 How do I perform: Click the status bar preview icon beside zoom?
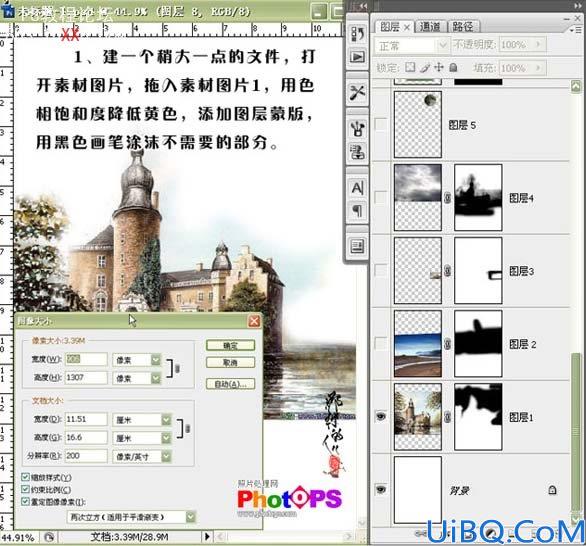tap(49, 537)
